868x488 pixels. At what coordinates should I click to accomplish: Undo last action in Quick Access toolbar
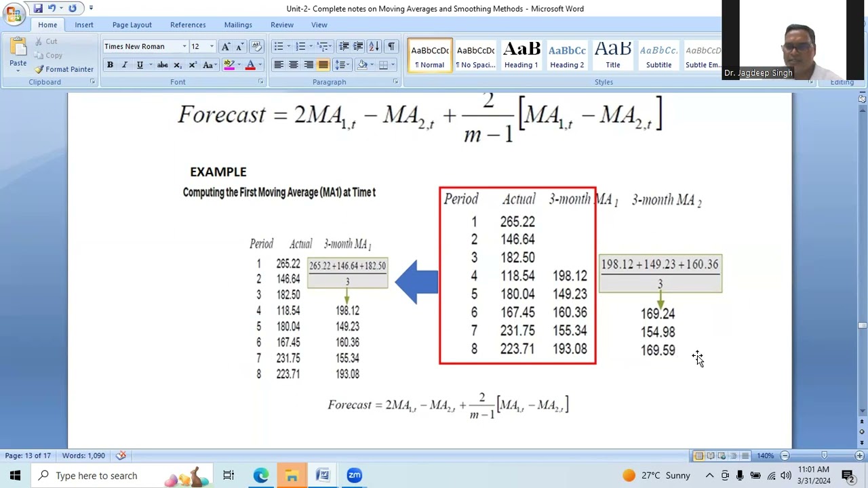52,8
